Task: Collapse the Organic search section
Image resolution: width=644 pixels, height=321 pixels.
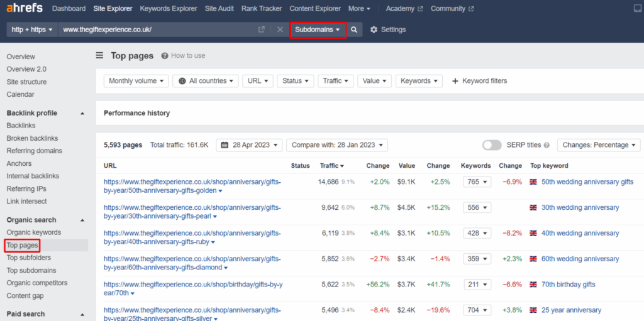Action: [82, 220]
